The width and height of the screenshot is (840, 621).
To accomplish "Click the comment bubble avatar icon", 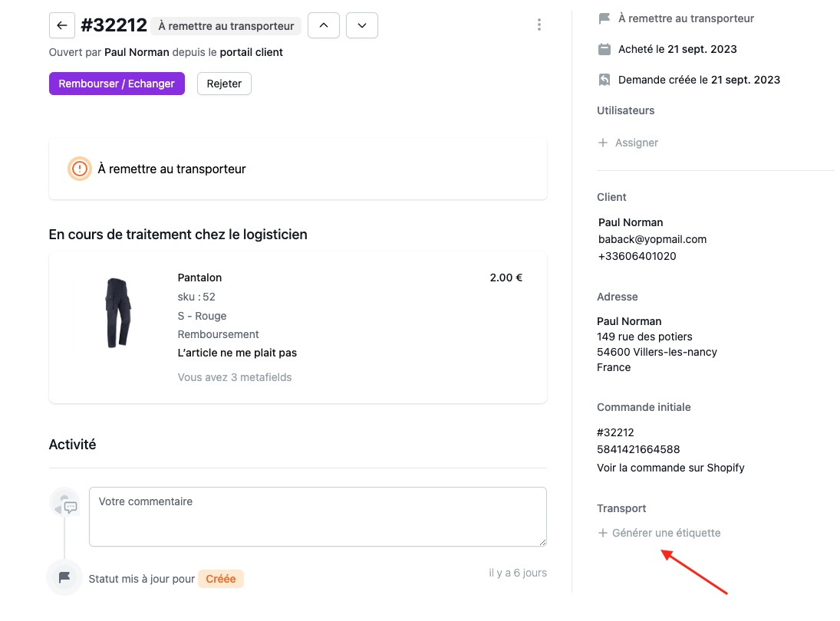I will point(64,503).
